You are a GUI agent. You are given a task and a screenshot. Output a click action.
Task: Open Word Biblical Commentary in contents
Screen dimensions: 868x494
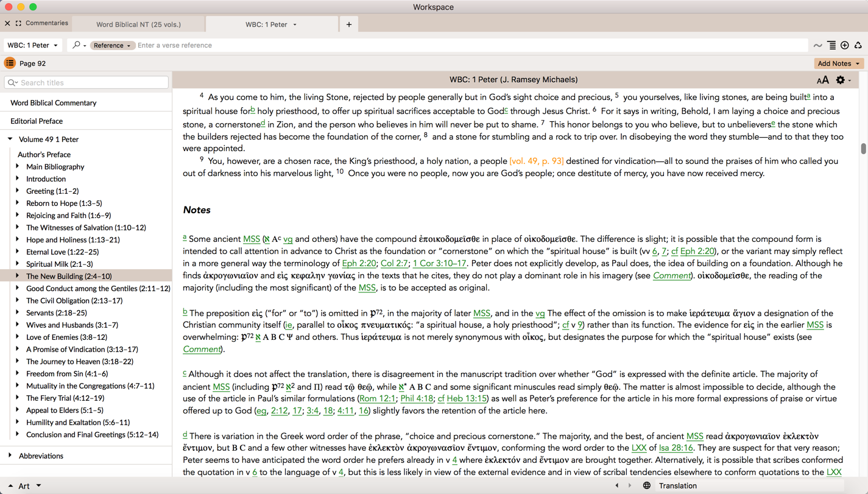click(54, 103)
